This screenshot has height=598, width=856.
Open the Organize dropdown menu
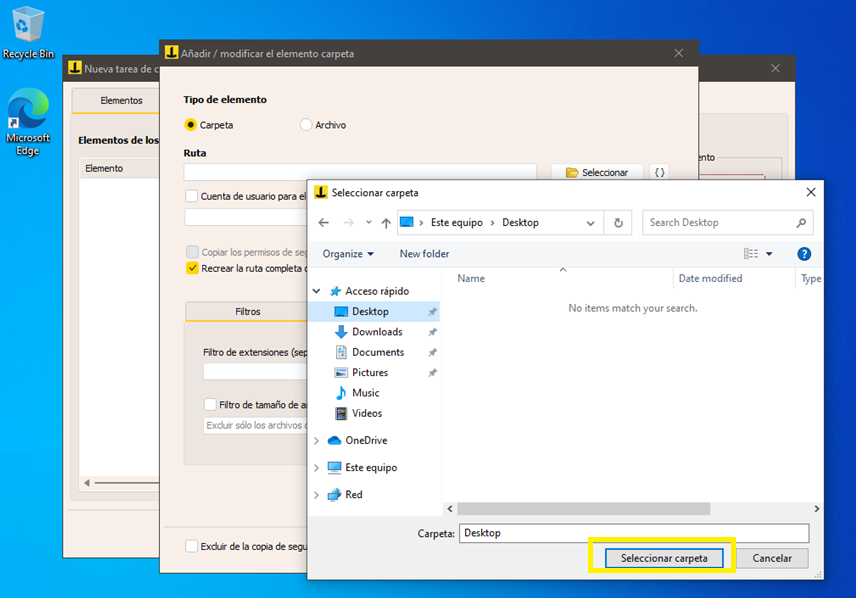348,254
